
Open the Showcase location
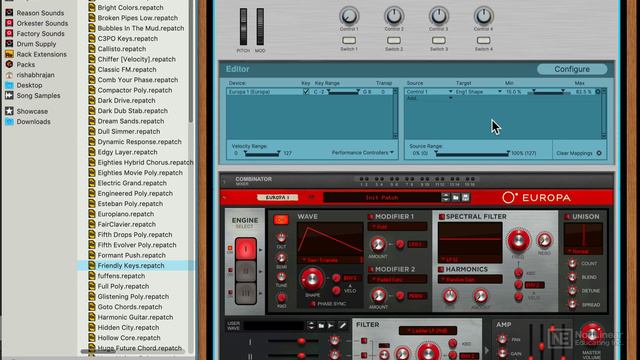pyautogui.click(x=32, y=111)
